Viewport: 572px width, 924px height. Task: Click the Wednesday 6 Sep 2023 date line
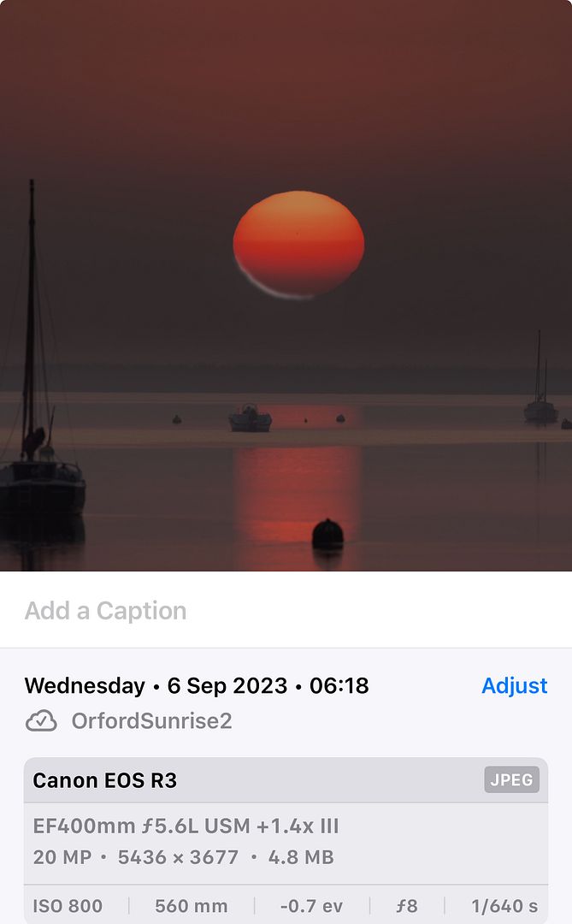[197, 685]
